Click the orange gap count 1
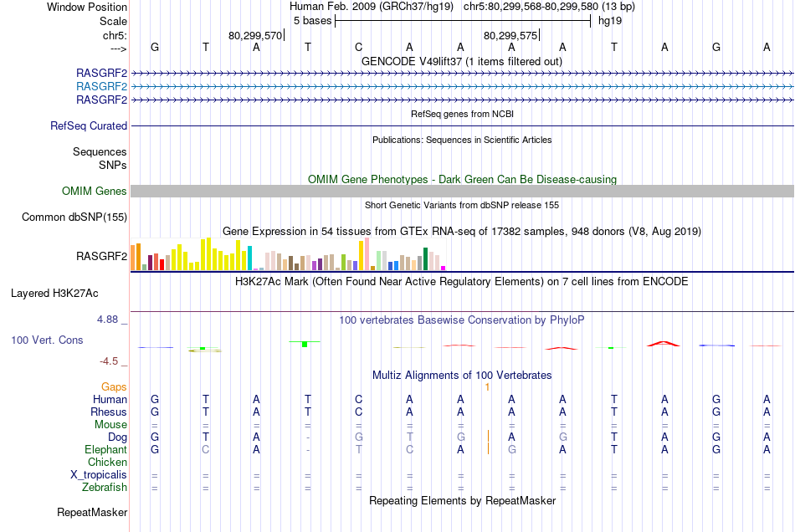Image resolution: width=795 pixels, height=532 pixels. point(487,387)
